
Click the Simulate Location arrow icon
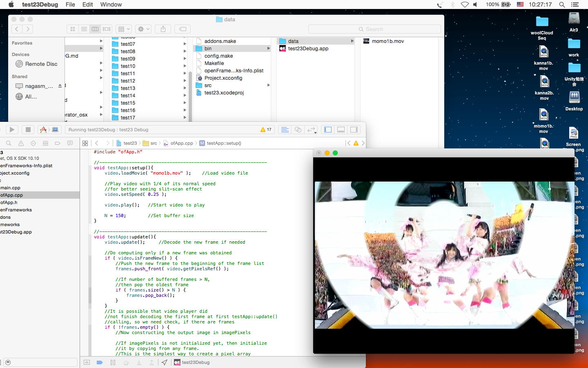[x=164, y=362]
